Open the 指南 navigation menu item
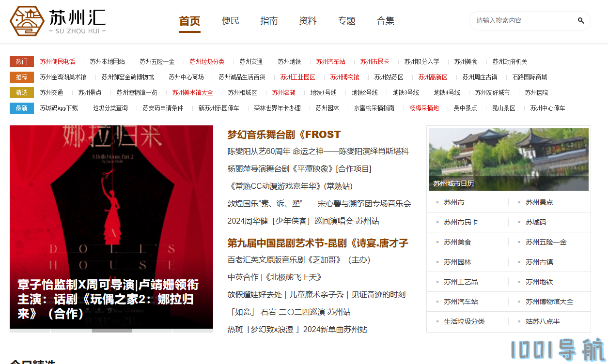The width and height of the screenshot is (608, 364). [269, 21]
